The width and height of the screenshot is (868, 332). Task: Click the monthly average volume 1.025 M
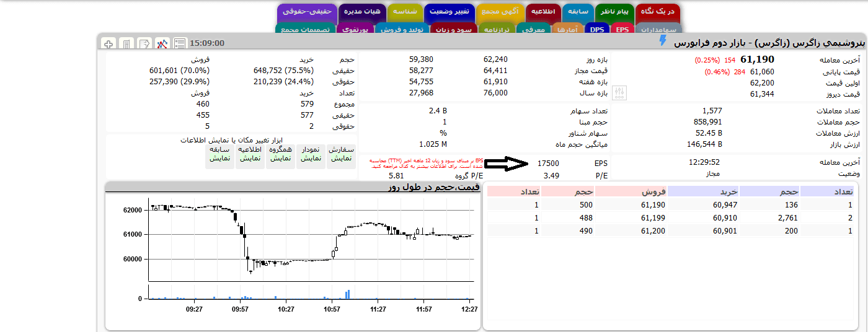(x=433, y=144)
